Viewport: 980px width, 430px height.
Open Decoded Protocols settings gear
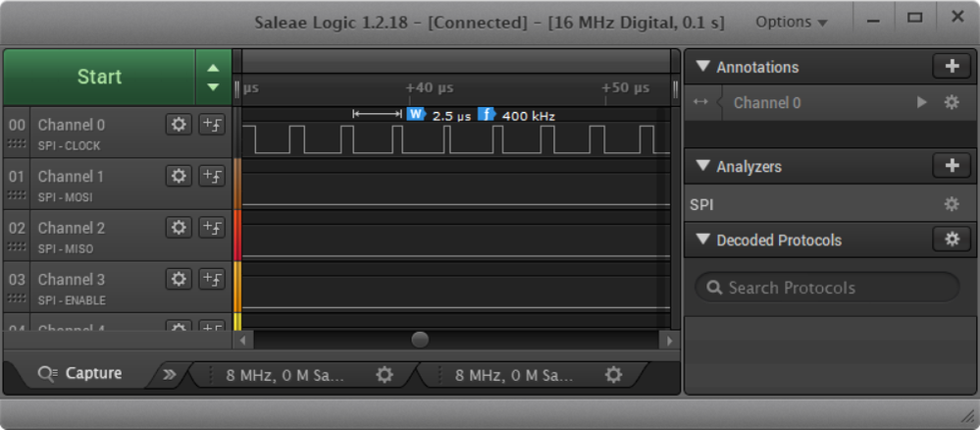[952, 239]
